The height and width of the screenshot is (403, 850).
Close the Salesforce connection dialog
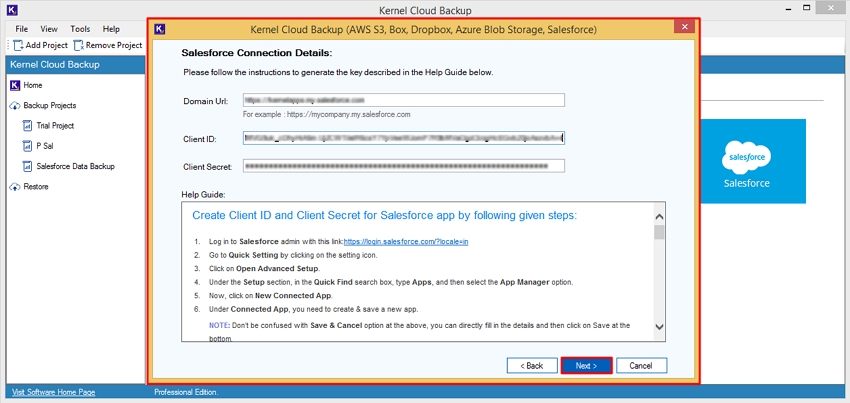(x=685, y=27)
